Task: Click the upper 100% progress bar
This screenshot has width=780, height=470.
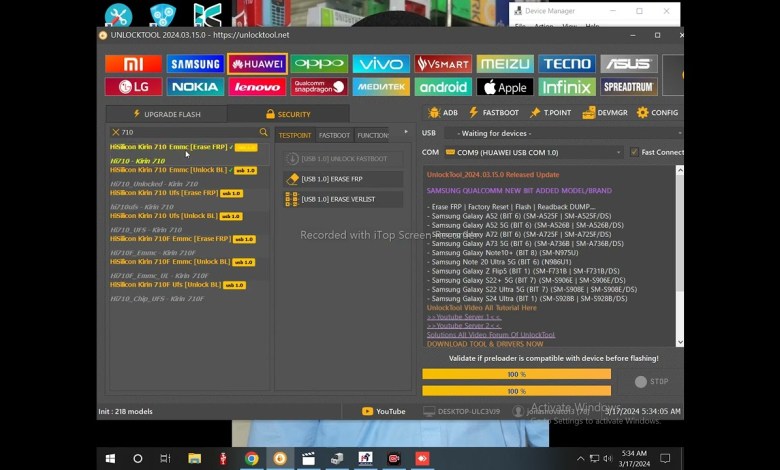Action: 516,374
